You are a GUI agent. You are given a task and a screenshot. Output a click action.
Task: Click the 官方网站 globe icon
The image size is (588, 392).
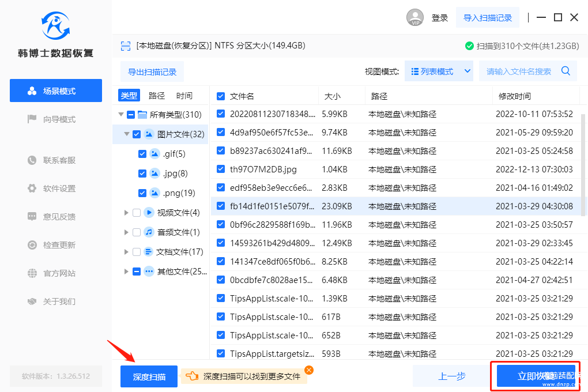coord(32,273)
